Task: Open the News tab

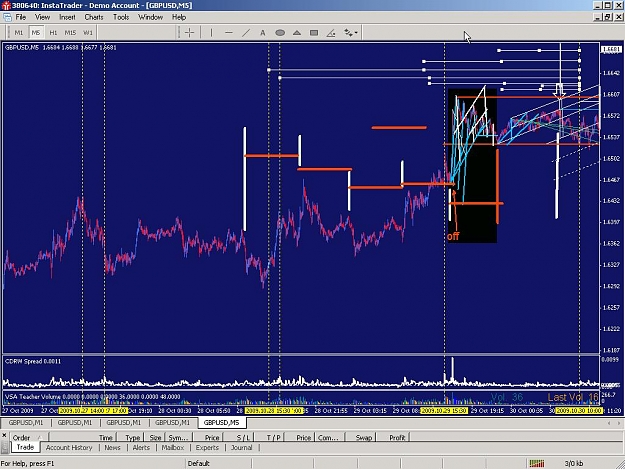Action: (112, 447)
